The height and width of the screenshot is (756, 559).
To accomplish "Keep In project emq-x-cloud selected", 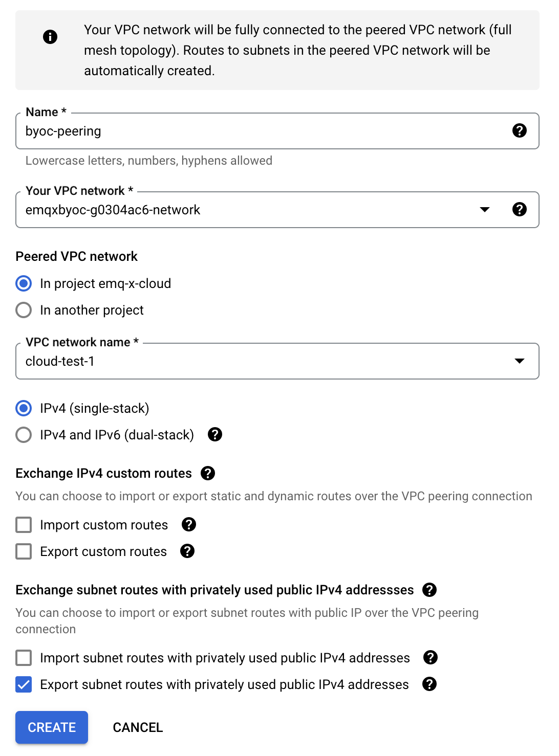I will click(x=24, y=283).
